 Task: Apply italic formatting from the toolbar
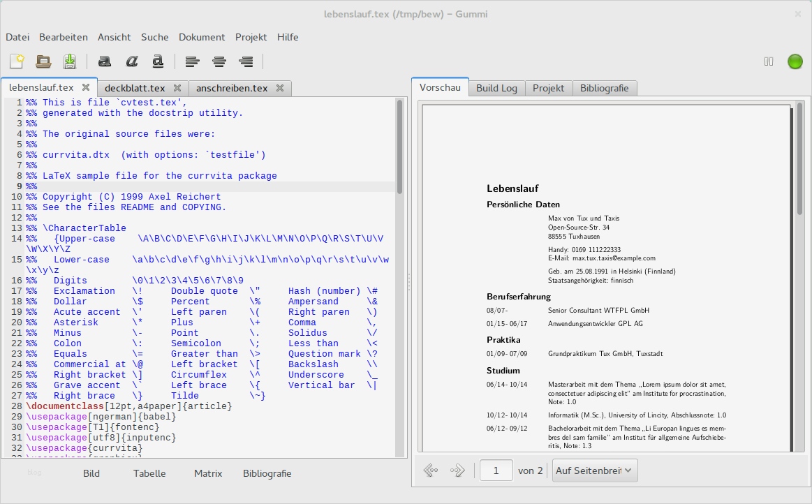(131, 61)
